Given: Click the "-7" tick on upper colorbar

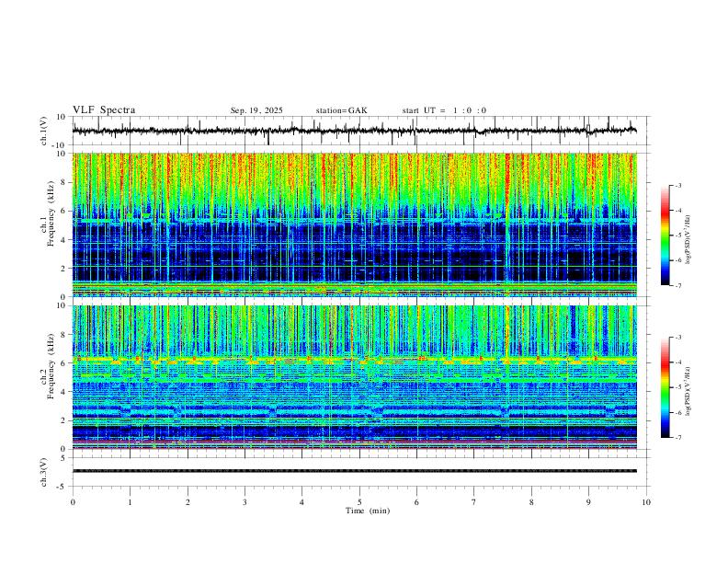Looking at the screenshot, I should click(x=677, y=285).
